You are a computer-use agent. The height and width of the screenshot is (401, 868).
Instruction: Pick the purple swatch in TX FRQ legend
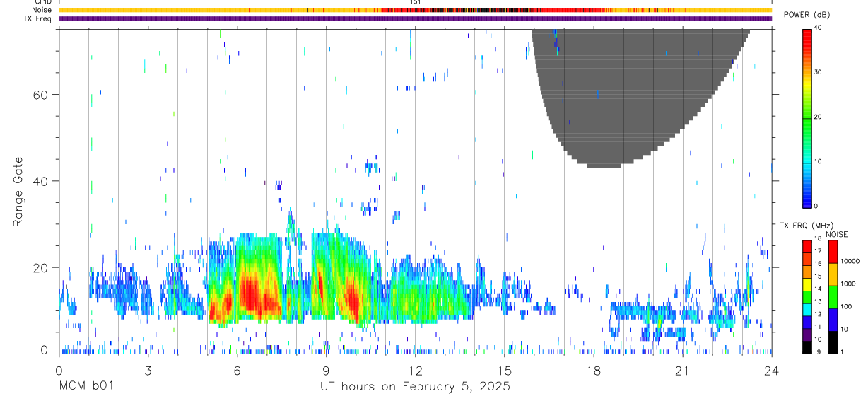coord(807,335)
